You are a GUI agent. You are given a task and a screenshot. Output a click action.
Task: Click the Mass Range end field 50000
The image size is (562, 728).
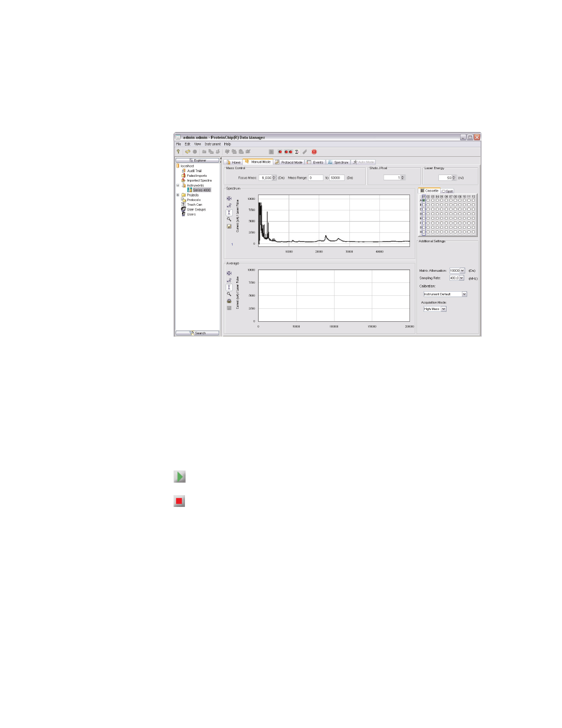point(336,177)
